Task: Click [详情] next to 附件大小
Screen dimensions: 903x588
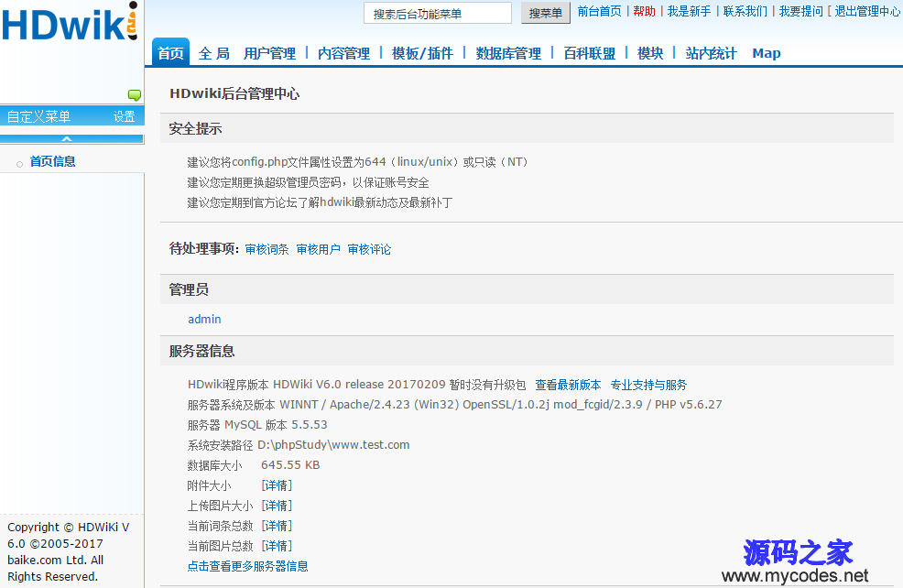Action: pos(277,485)
